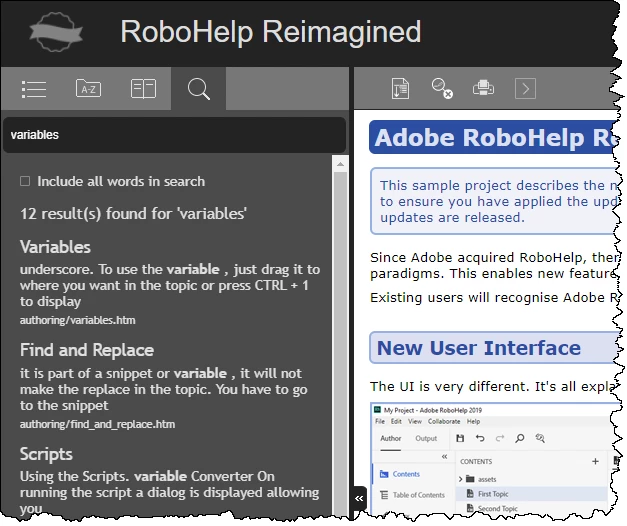The image size is (627, 526).
Task: Click Contents panel item in embedded screenshot
Action: pyautogui.click(x=400, y=474)
